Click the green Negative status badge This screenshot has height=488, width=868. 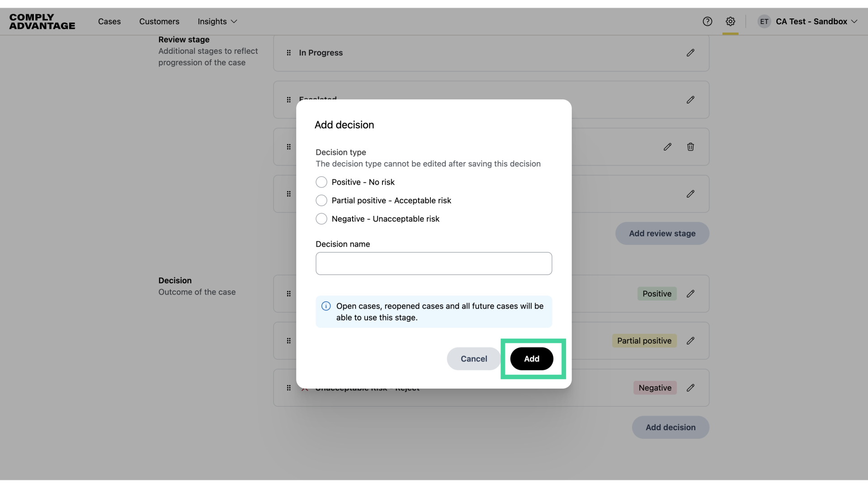click(x=655, y=388)
